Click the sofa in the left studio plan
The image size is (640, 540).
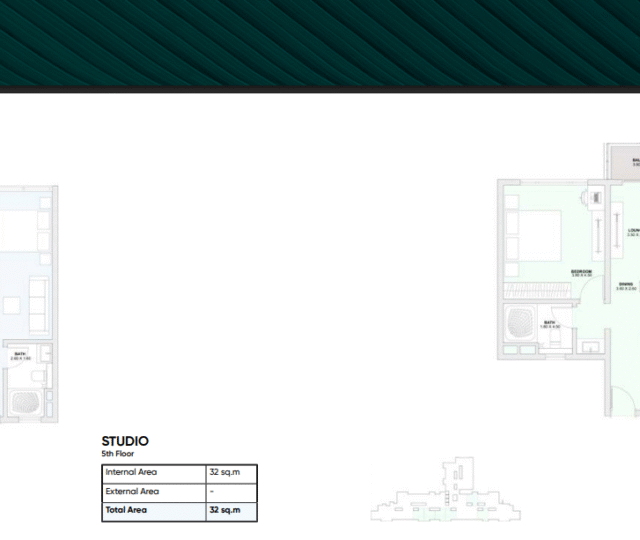tap(40, 299)
